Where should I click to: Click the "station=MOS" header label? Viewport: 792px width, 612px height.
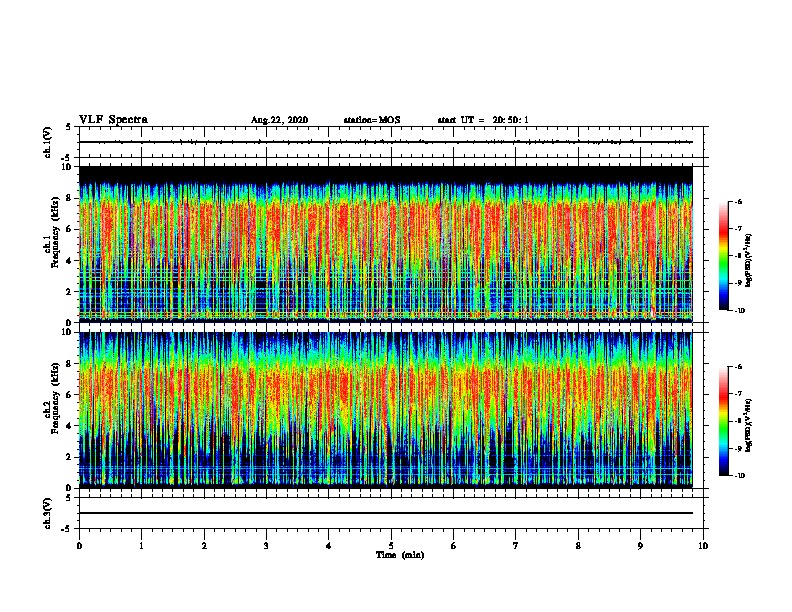[x=372, y=120]
